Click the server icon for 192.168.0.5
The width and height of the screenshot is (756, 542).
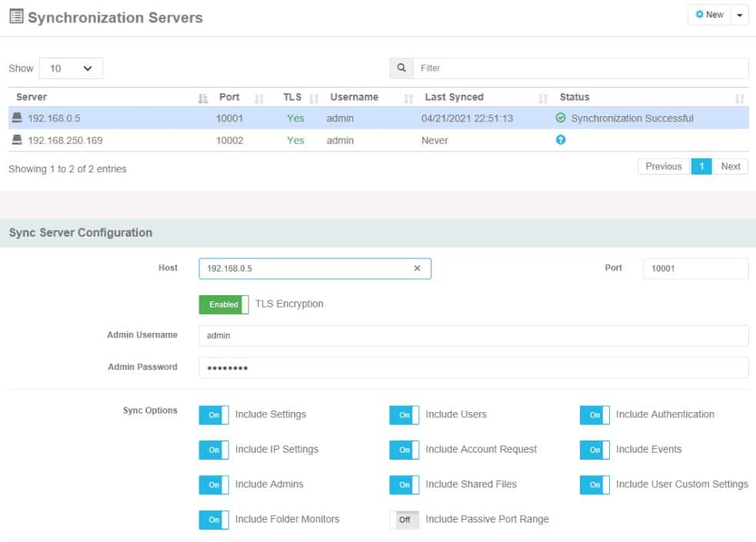click(17, 118)
